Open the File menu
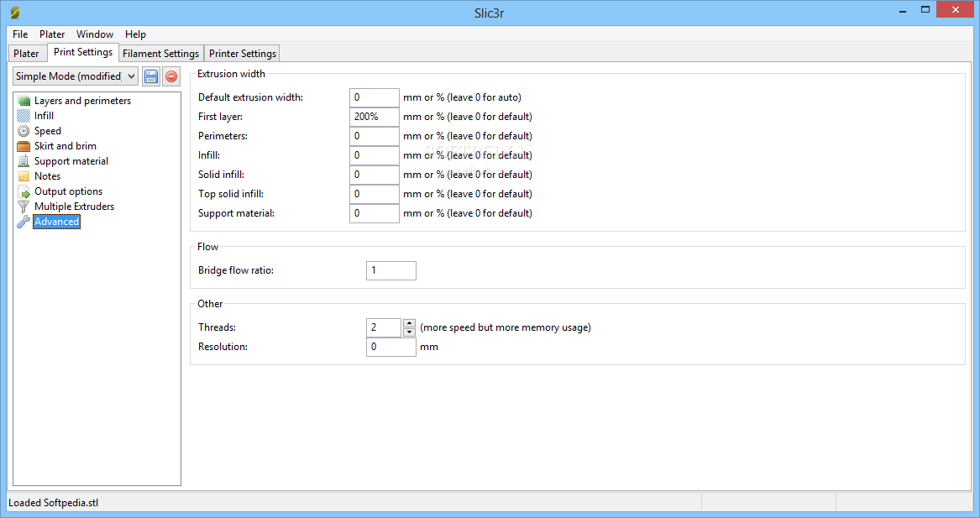The image size is (980, 518). point(20,34)
